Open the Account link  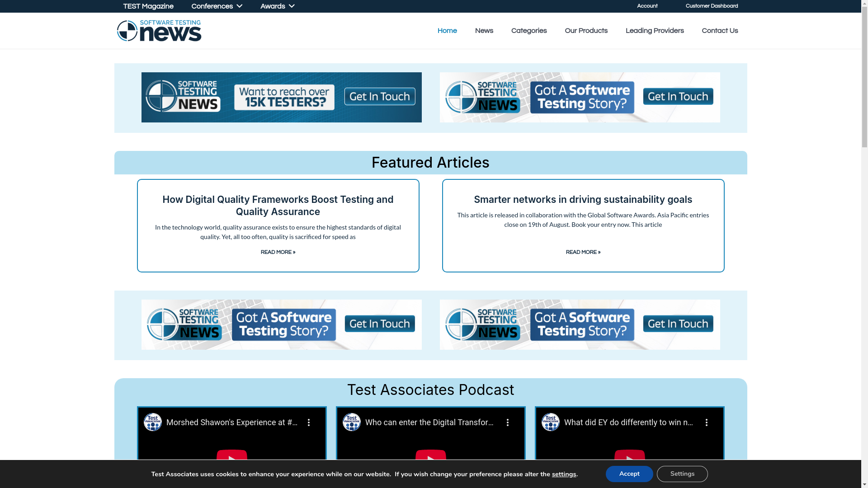click(647, 6)
